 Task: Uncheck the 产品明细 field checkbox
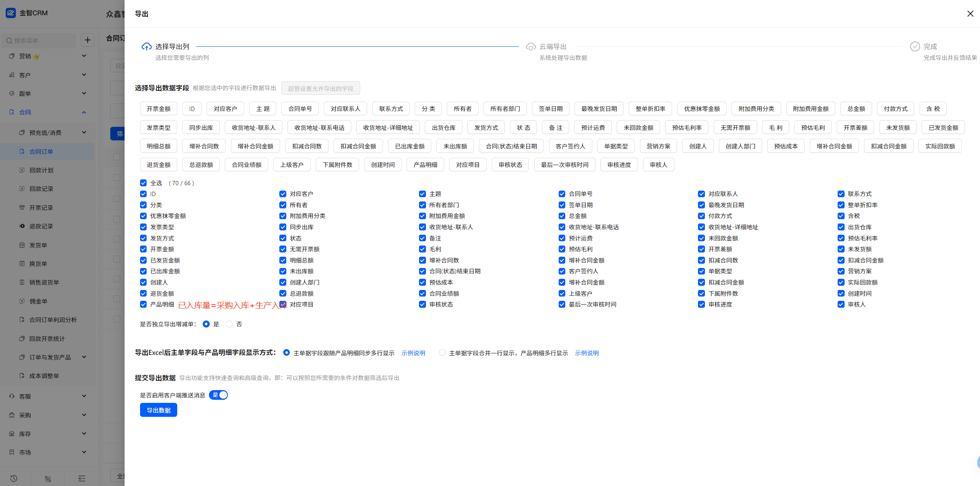(144, 304)
